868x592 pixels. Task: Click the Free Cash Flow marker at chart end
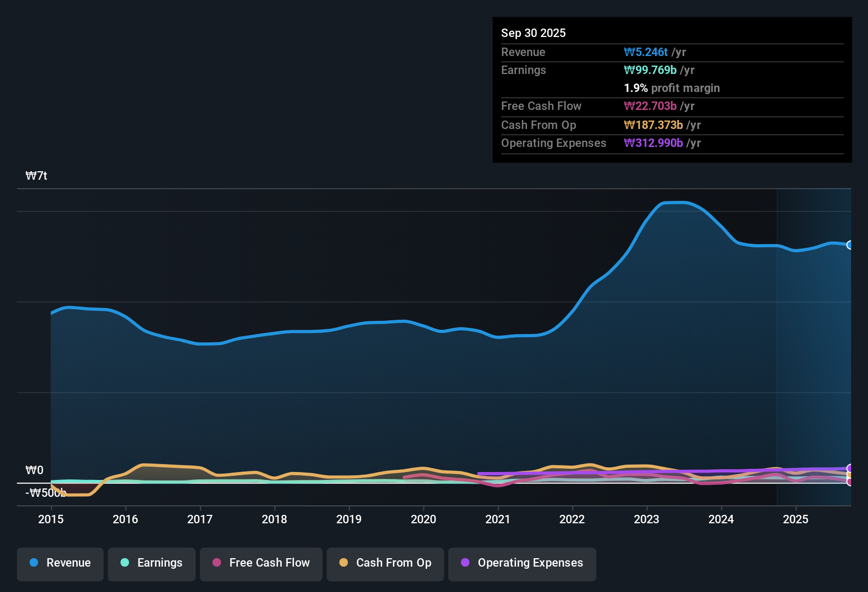coord(850,482)
